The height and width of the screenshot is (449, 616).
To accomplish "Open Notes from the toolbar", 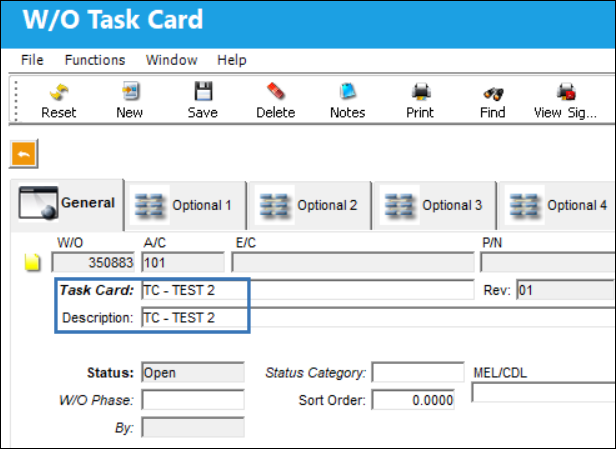I will [348, 92].
